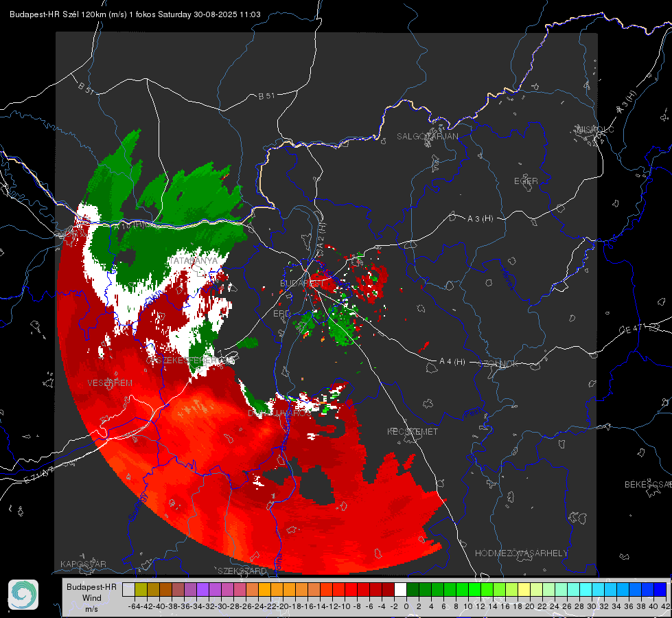Select the dark green swatch from 0 to 2
Screen dimensions: 672x618
[x=413, y=589]
